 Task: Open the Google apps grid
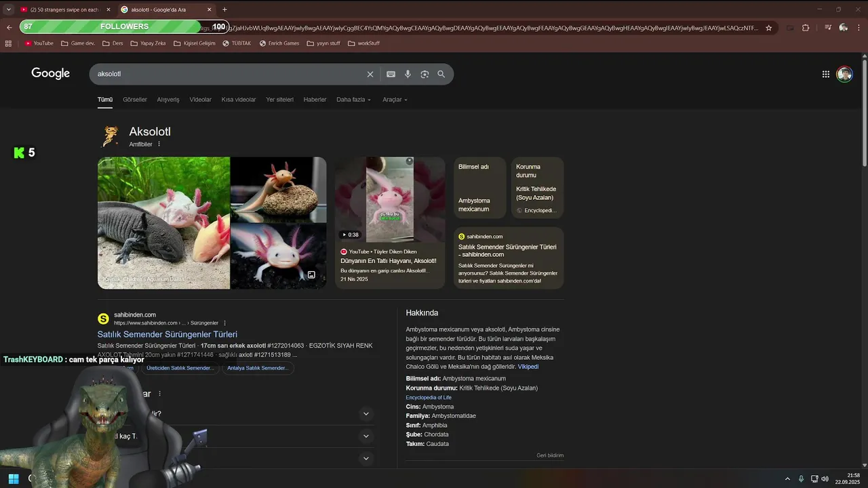pos(826,75)
